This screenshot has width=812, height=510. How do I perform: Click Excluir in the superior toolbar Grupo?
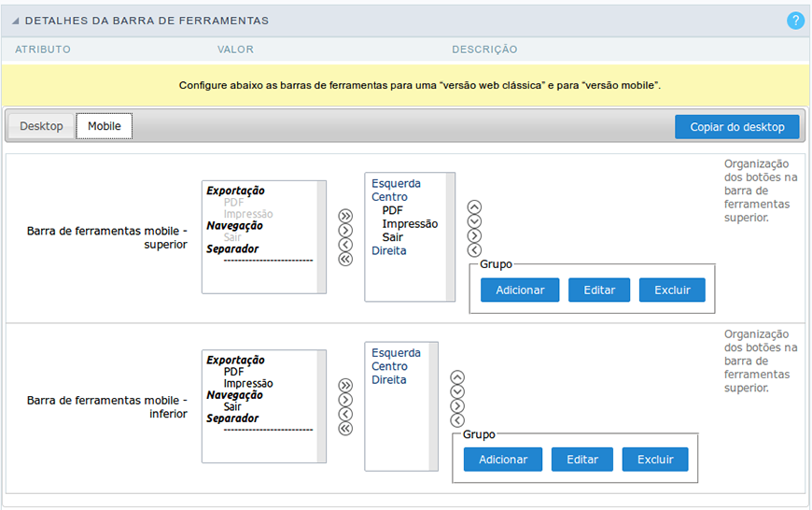tap(672, 290)
